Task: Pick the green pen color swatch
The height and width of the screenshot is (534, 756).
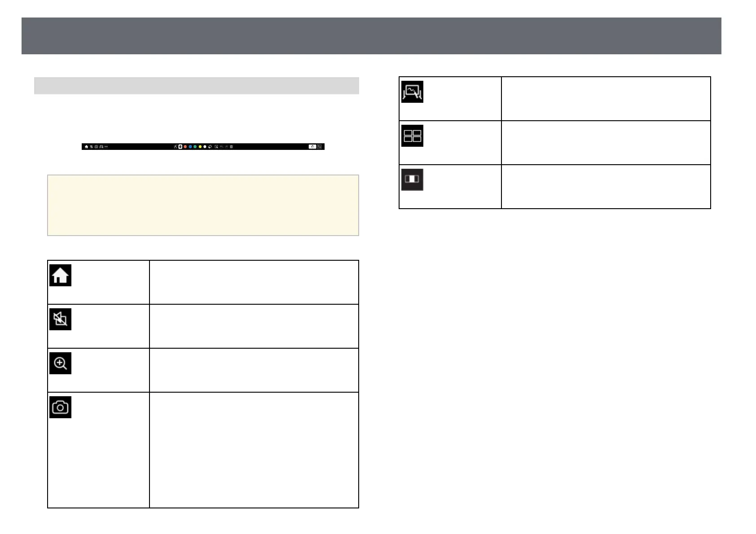Action: point(195,147)
